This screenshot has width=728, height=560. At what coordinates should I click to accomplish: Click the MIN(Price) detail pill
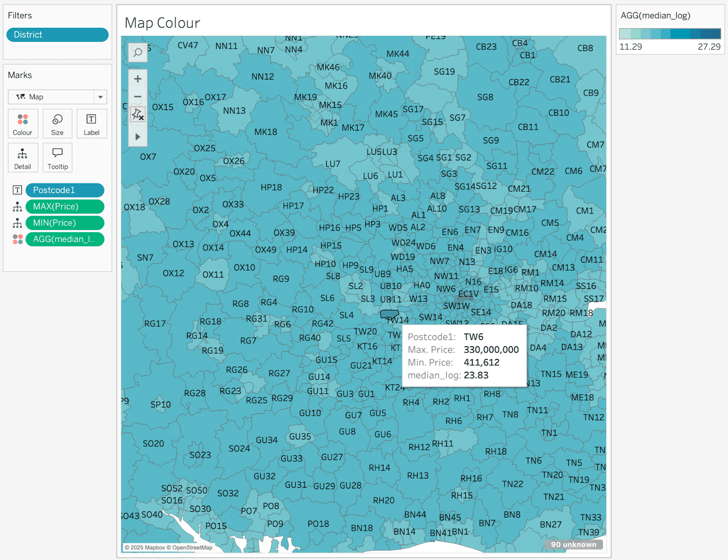[65, 223]
